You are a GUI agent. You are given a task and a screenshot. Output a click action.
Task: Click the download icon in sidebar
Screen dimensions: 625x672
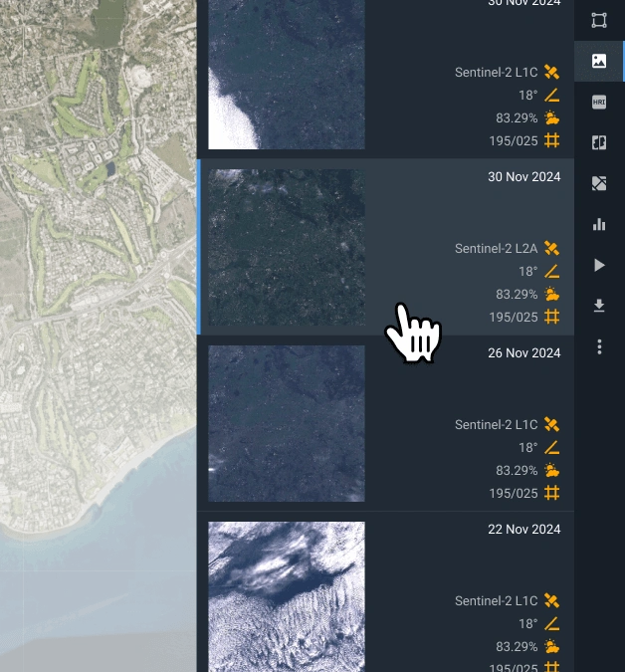click(599, 306)
